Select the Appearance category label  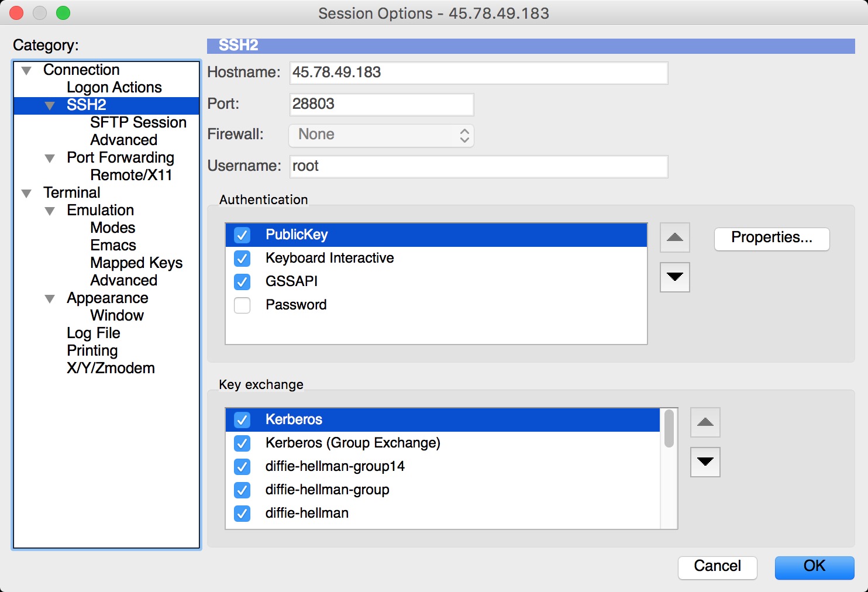[108, 298]
